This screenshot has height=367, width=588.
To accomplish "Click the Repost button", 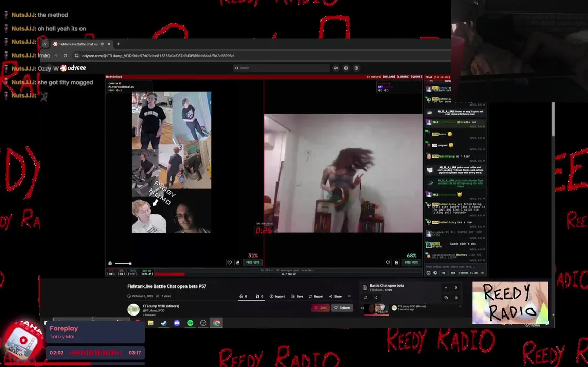I will pos(316,296).
